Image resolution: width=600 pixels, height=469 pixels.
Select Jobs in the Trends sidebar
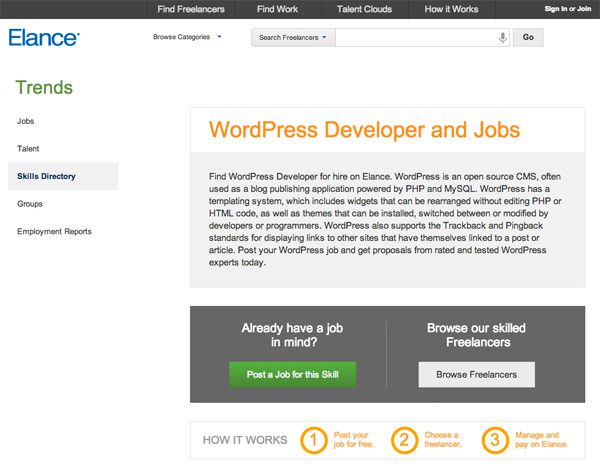(25, 121)
